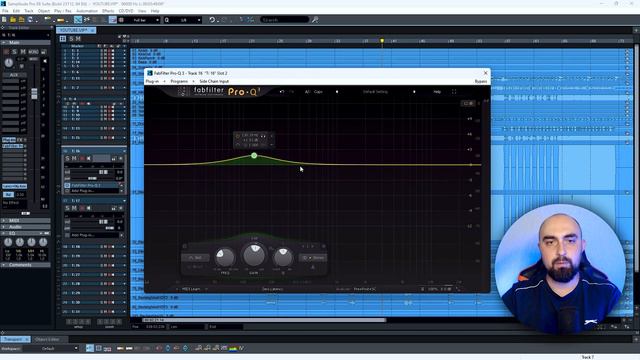640x360 pixels.
Task: Open the Object menu
Action: click(x=44, y=11)
